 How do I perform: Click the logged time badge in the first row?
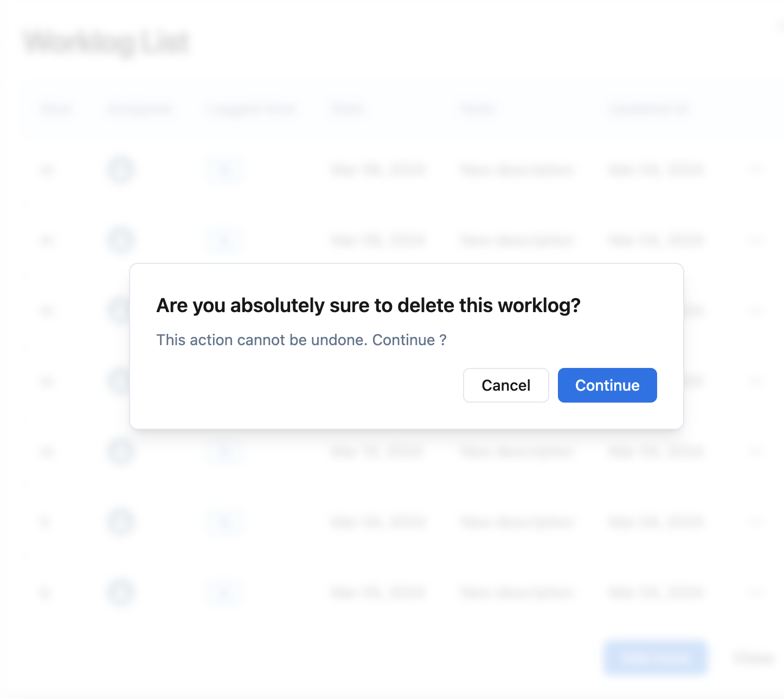tap(224, 170)
